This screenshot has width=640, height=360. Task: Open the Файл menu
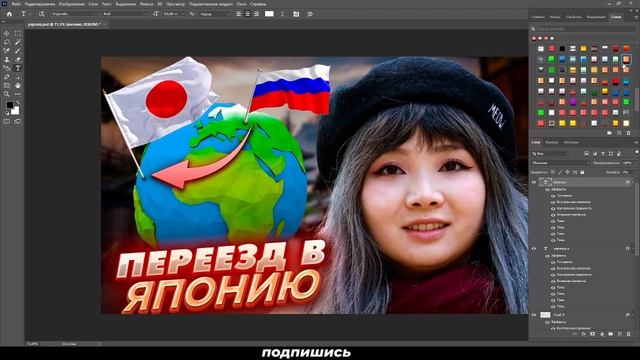(x=16, y=4)
